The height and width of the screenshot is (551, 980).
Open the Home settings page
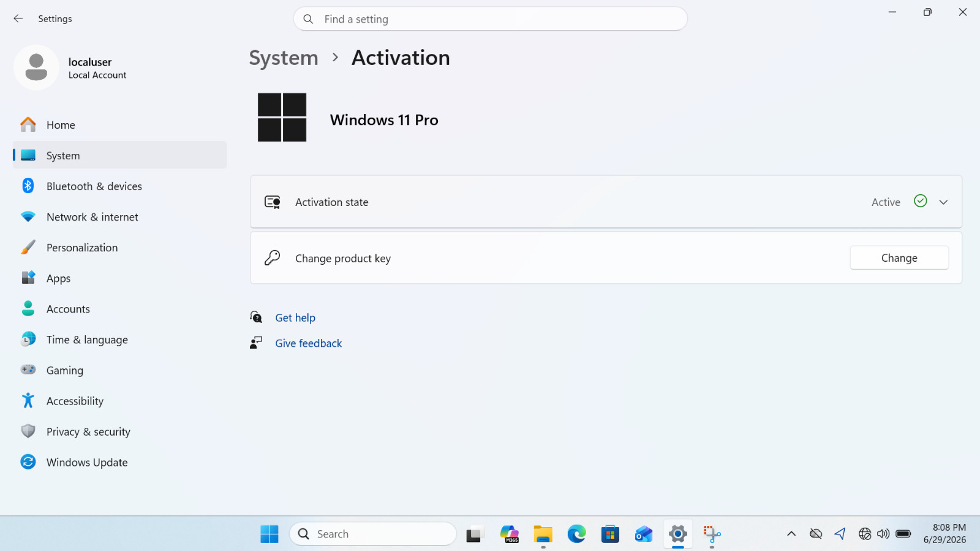(120, 125)
